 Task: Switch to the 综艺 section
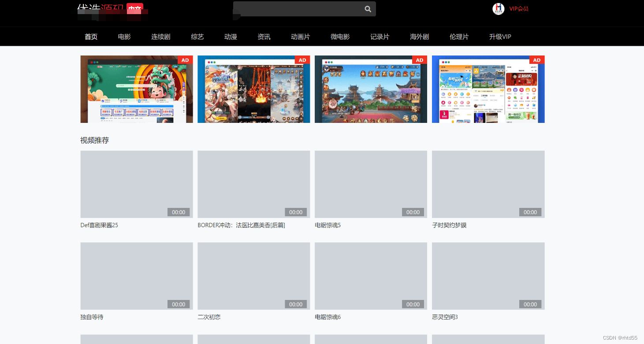click(197, 37)
